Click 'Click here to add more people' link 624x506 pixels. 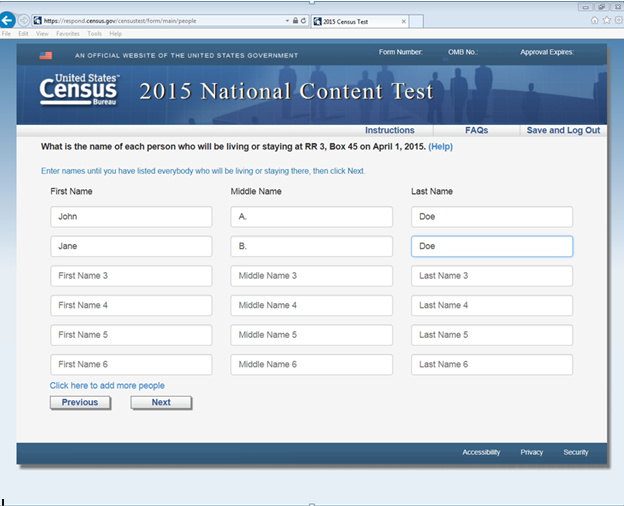coord(107,385)
